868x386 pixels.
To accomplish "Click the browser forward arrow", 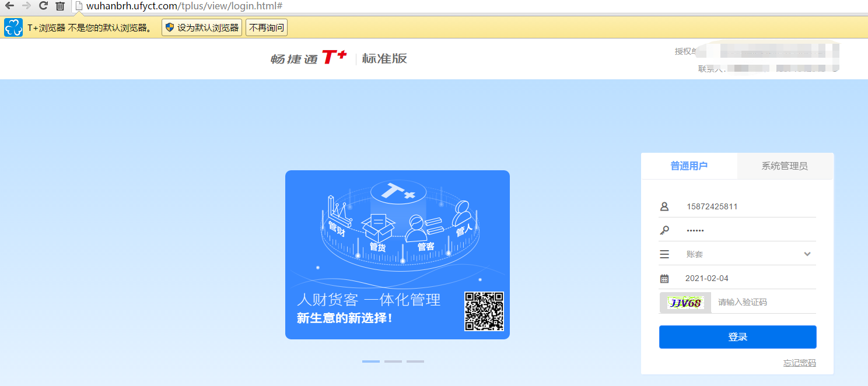I will (26, 6).
